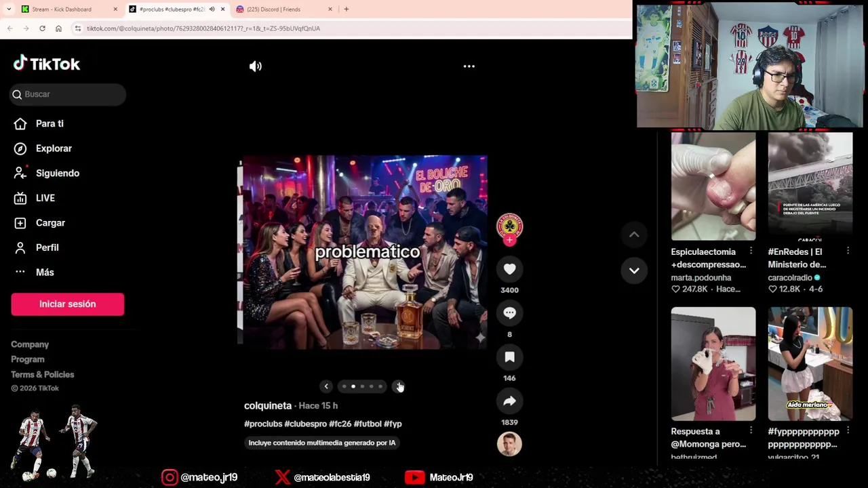The width and height of the screenshot is (868, 488).
Task: Open the browser tab search dropdown
Action: (9, 9)
